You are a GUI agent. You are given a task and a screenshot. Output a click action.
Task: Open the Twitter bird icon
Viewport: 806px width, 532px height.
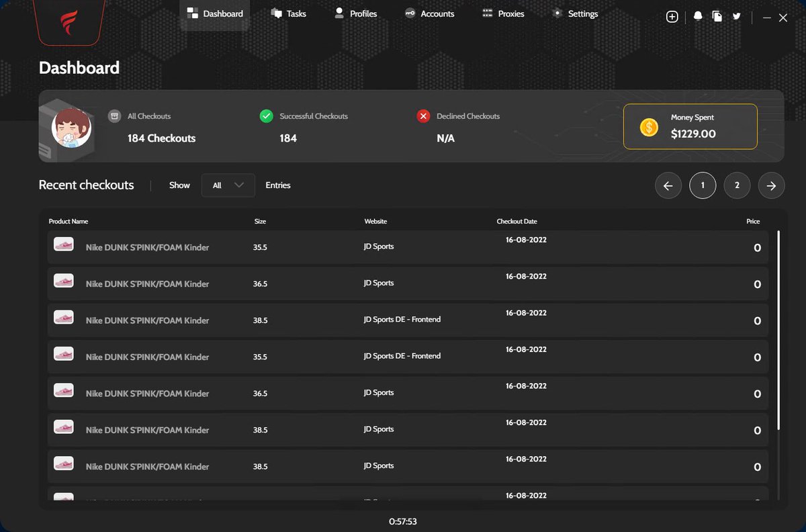point(737,17)
